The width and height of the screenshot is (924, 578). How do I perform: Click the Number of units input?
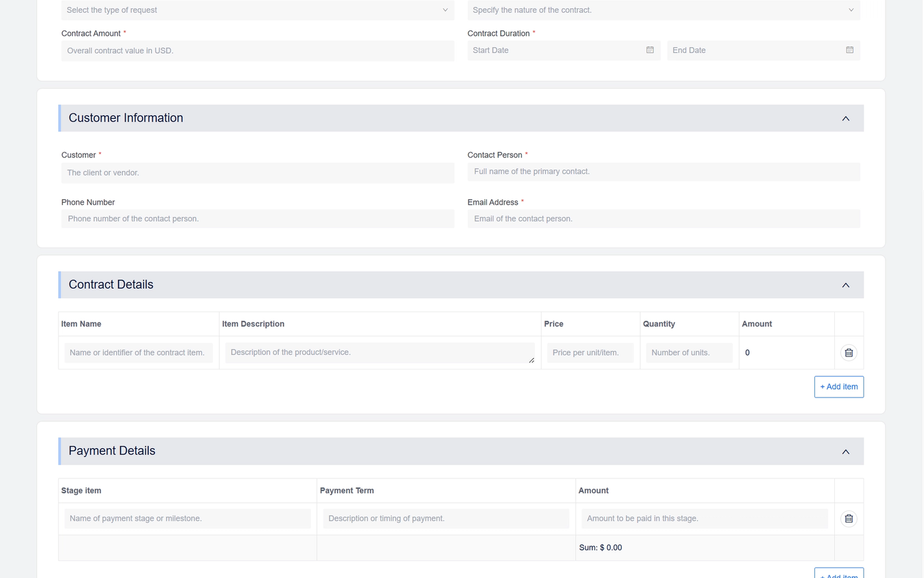pos(689,353)
